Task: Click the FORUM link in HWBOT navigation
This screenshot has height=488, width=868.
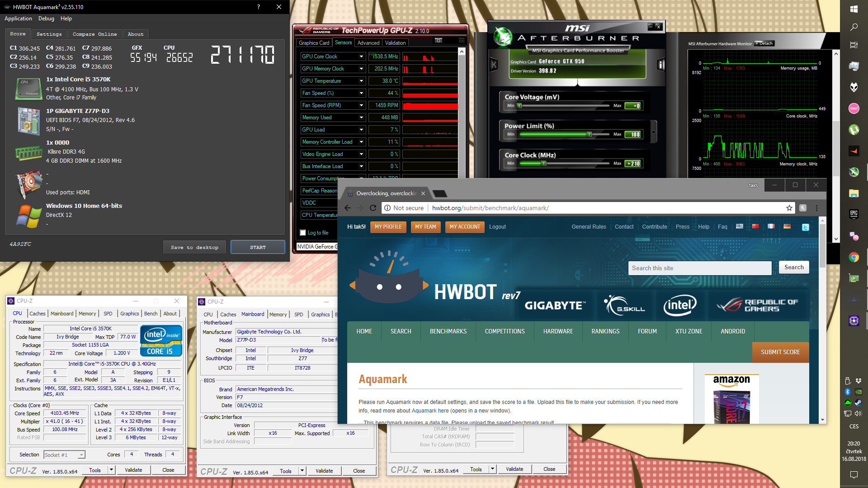Action: coord(647,331)
